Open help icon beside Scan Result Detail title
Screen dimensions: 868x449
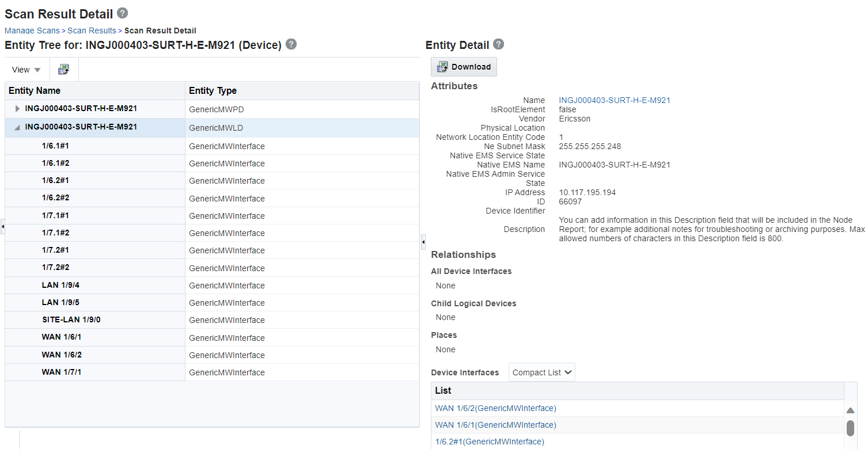click(x=122, y=13)
